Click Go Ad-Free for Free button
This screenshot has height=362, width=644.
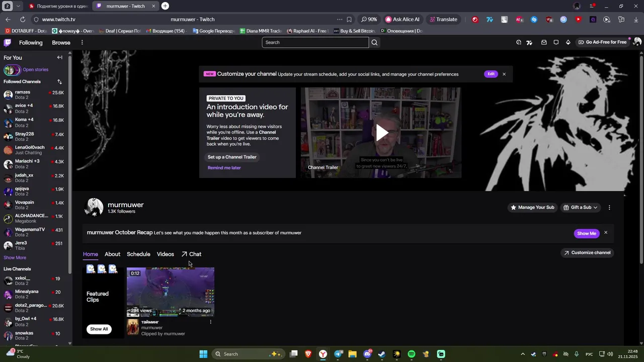[602, 42]
